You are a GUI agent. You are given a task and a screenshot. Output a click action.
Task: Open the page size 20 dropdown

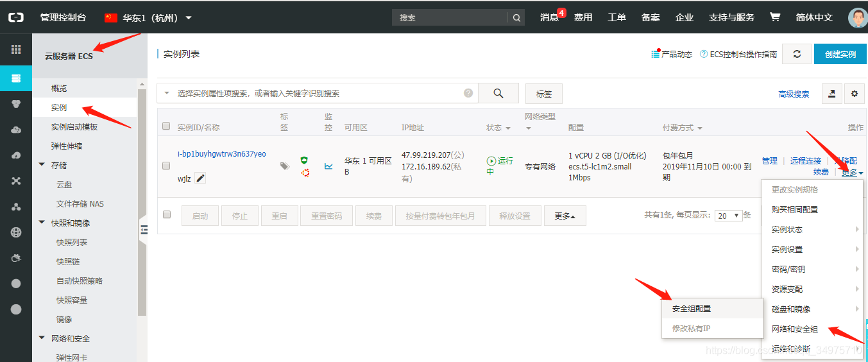[x=728, y=216]
